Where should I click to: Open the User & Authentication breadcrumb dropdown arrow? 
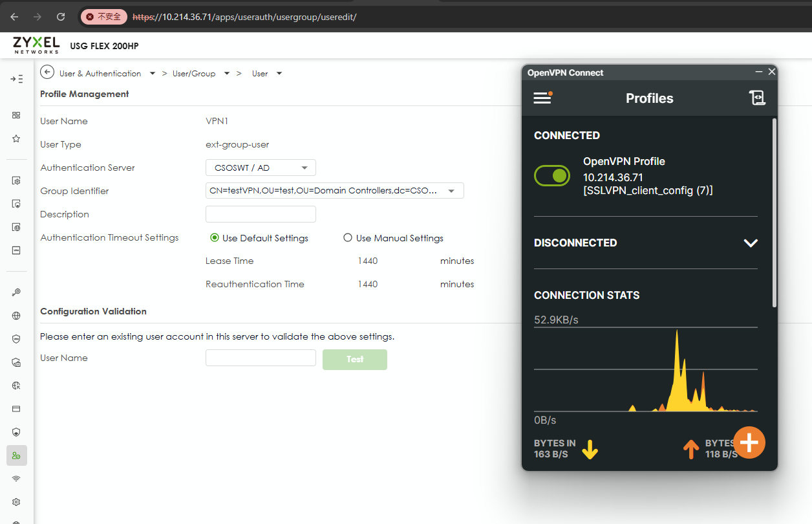click(153, 74)
